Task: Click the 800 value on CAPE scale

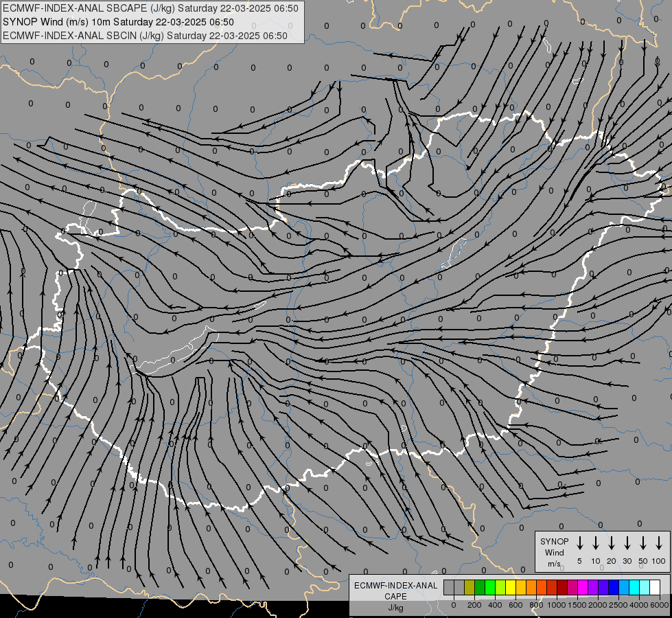Action: point(536,605)
